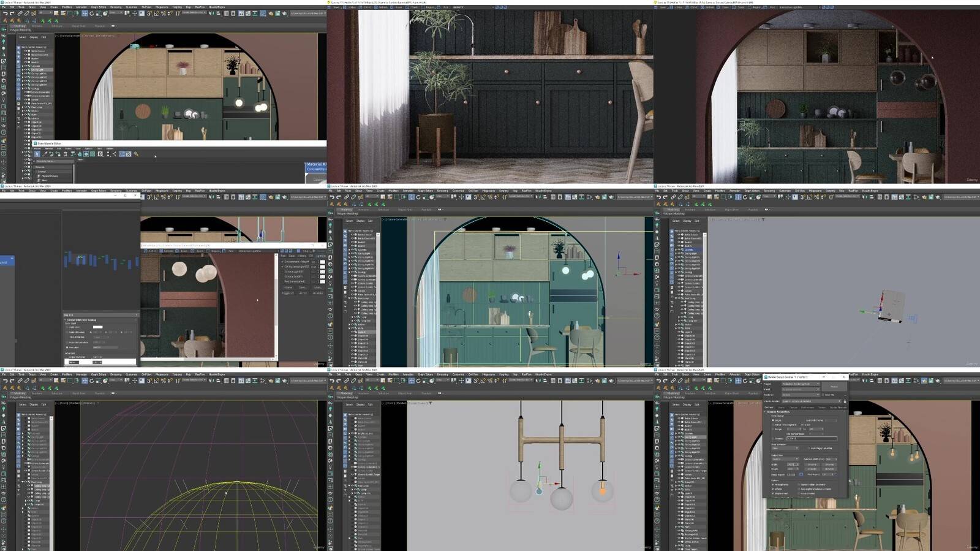Open Rendered Frame Window icon in empty gray viewport screenshot
The image size is (980, 551).
point(930,197)
